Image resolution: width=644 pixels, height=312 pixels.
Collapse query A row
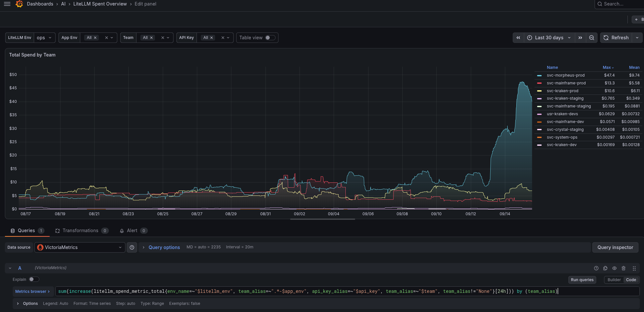pyautogui.click(x=10, y=268)
